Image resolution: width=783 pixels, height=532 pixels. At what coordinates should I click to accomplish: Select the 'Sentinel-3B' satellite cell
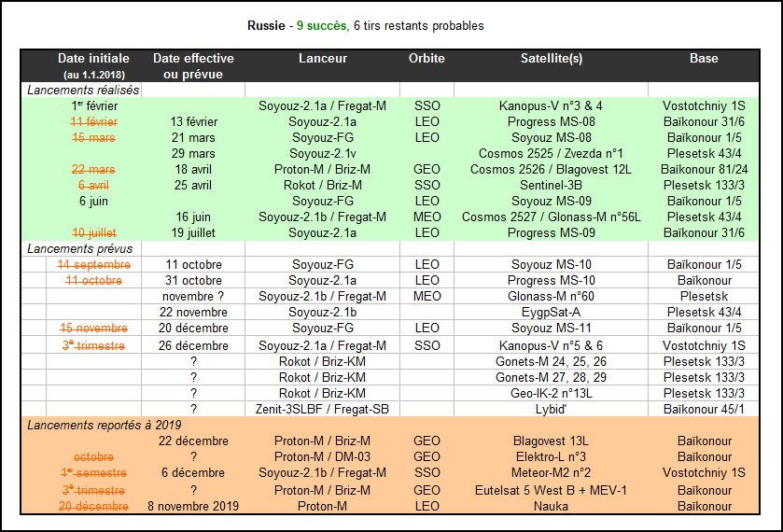pos(552,186)
